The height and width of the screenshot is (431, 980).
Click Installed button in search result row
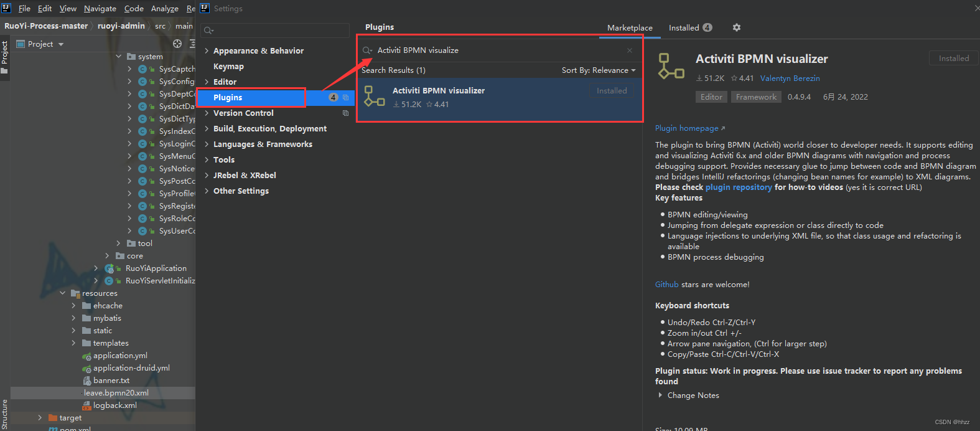[612, 91]
